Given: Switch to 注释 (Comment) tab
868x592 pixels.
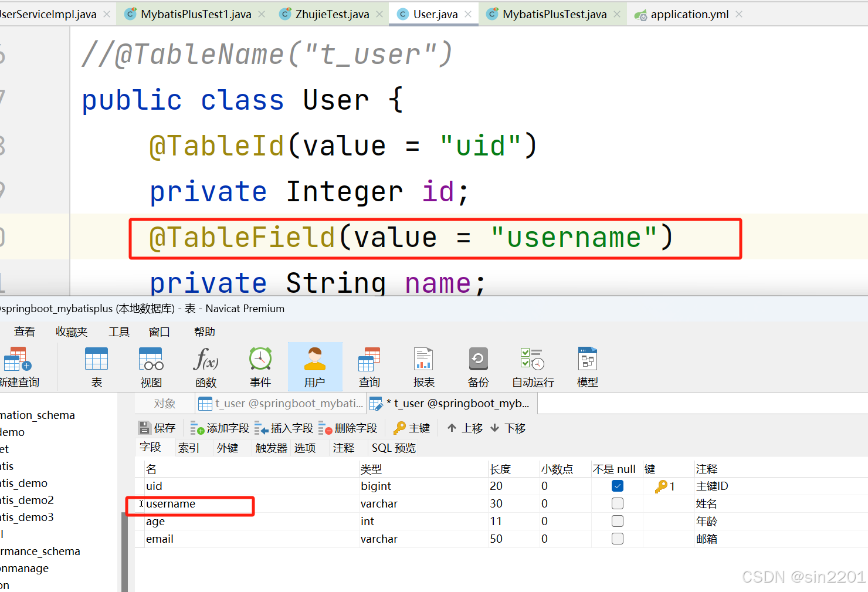Looking at the screenshot, I should tap(344, 448).
